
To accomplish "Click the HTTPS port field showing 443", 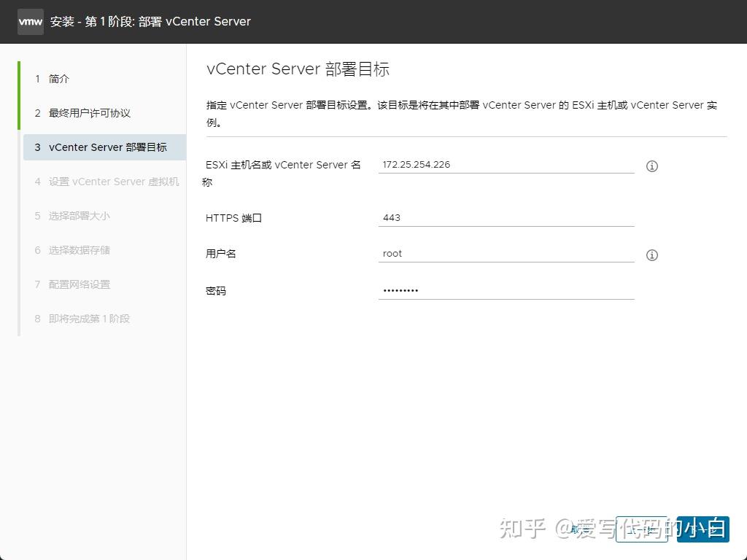I will [506, 218].
